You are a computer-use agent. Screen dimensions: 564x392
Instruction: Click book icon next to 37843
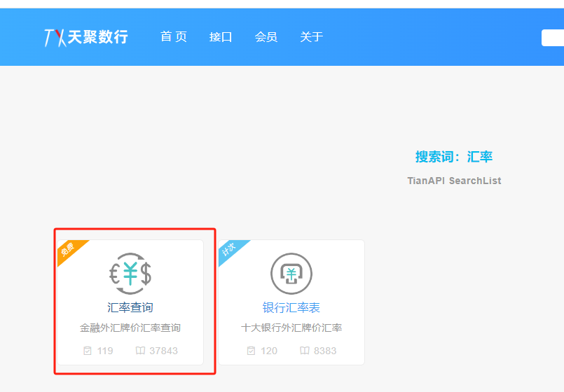click(140, 350)
